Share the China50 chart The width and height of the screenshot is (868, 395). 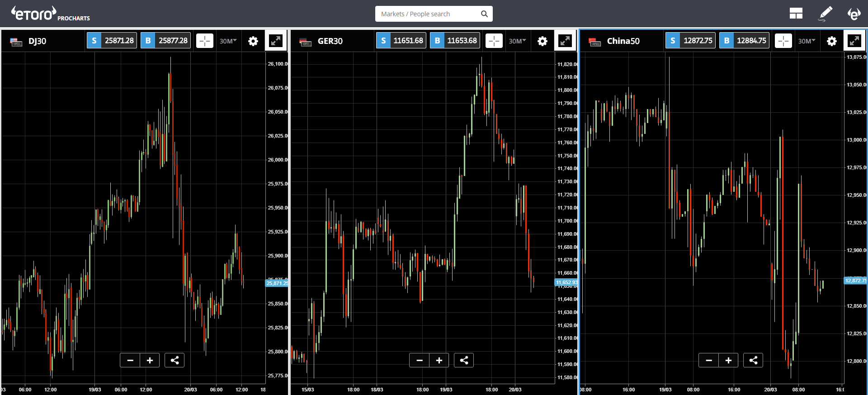(753, 360)
